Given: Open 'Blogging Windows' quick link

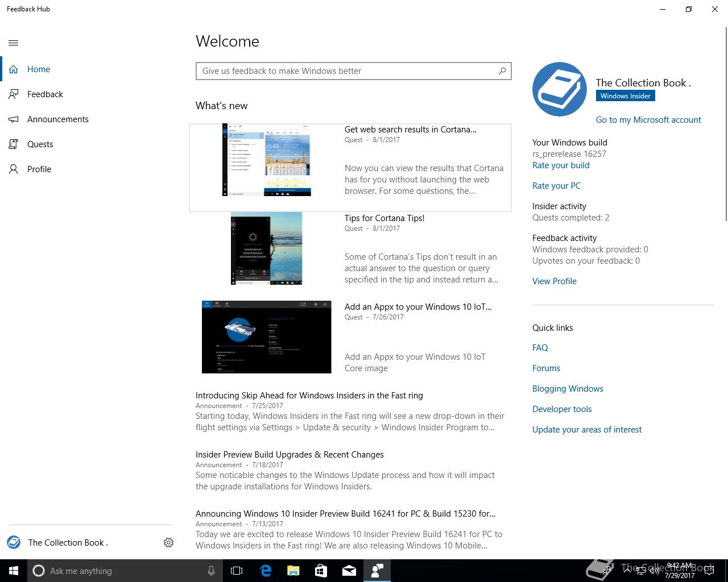Looking at the screenshot, I should click(x=568, y=389).
